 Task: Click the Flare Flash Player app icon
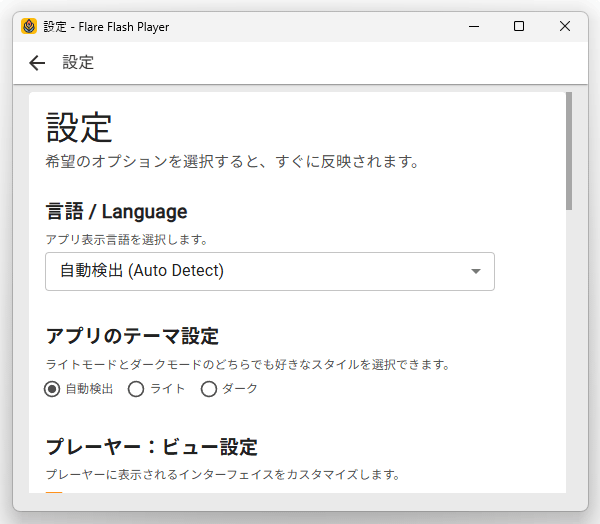coord(29,26)
